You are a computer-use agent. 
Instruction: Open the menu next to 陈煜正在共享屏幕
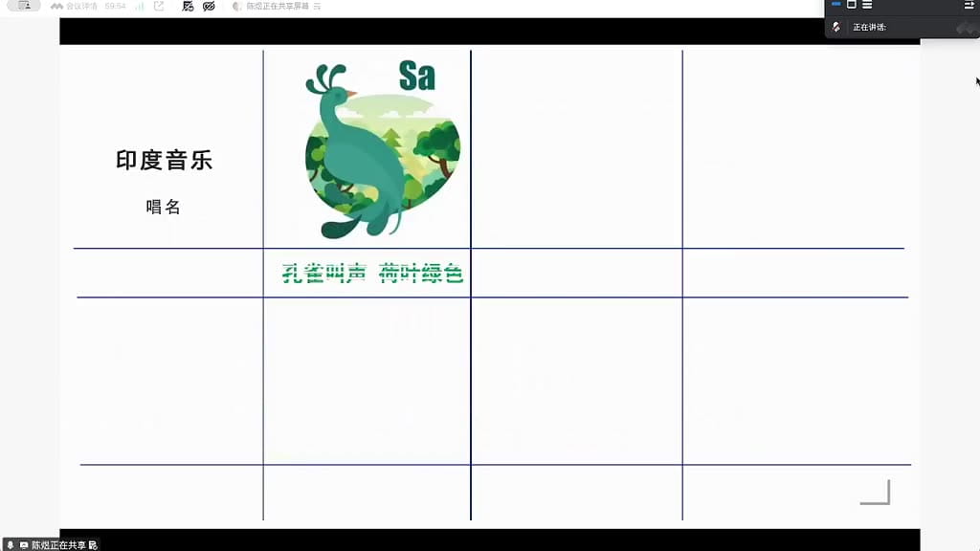[x=318, y=7]
